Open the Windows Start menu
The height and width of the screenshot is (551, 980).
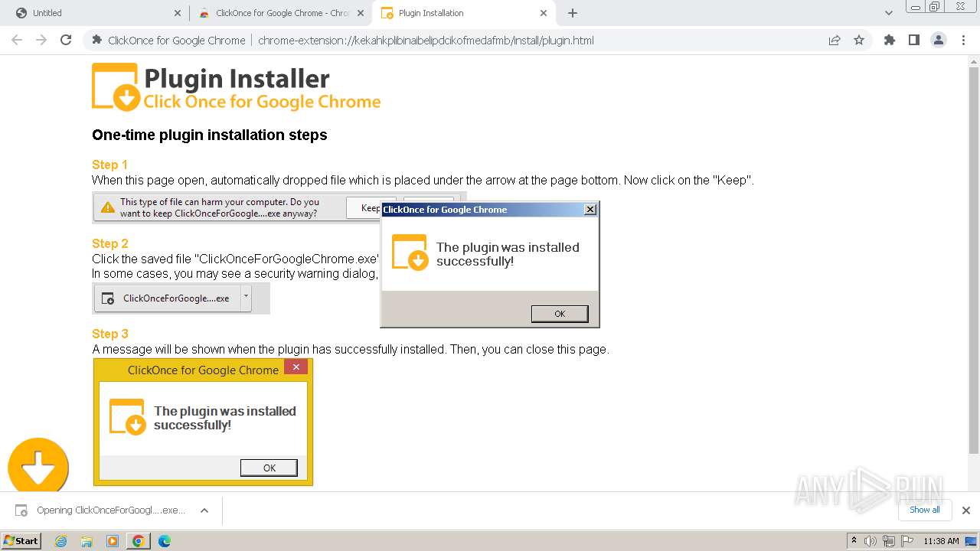point(21,541)
